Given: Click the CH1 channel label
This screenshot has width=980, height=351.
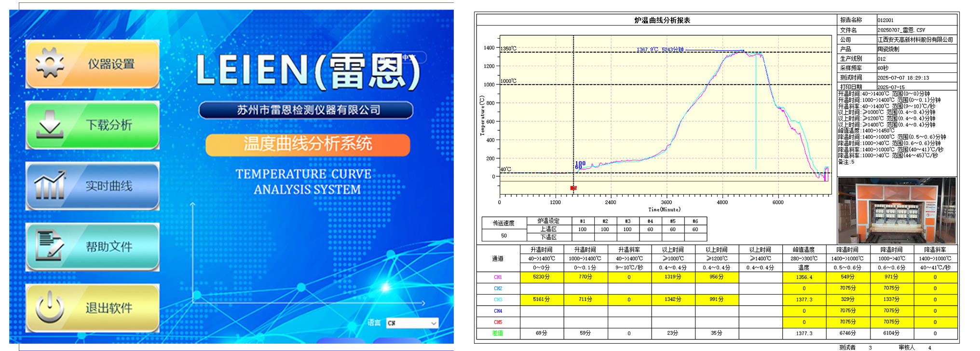Looking at the screenshot, I should 498,277.
